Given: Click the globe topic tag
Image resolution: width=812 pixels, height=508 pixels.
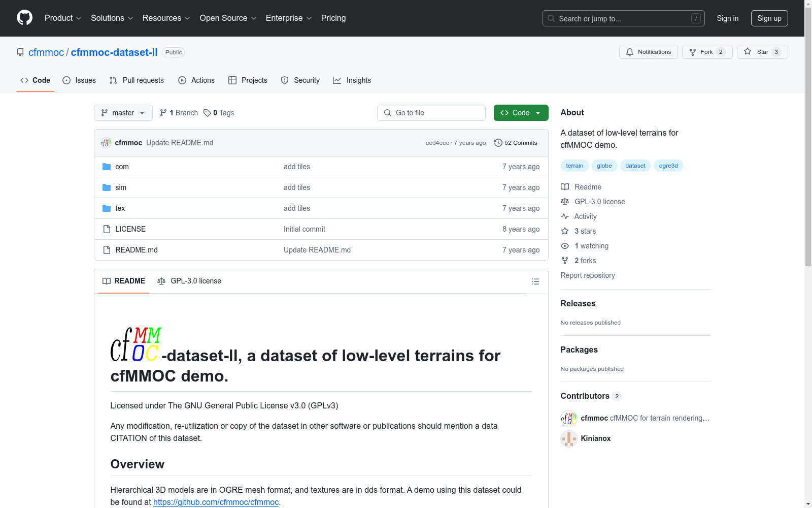Looking at the screenshot, I should pyautogui.click(x=604, y=166).
